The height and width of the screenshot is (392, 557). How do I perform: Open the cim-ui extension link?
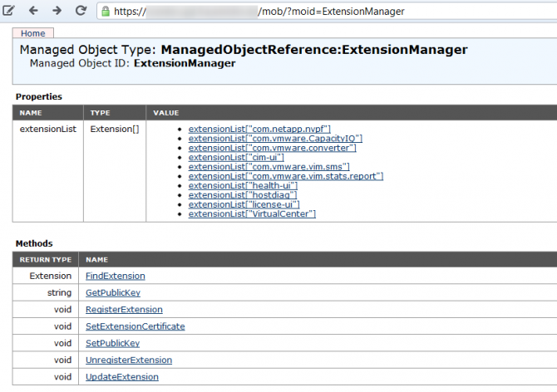(236, 157)
